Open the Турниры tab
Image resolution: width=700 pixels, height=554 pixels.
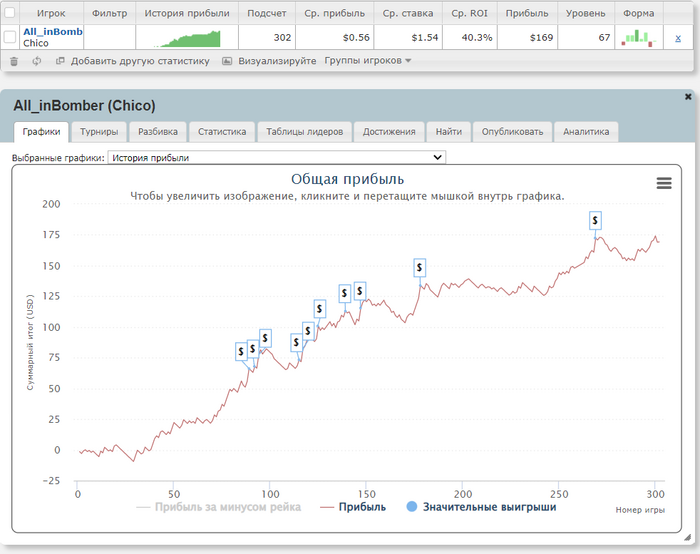pyautogui.click(x=99, y=132)
